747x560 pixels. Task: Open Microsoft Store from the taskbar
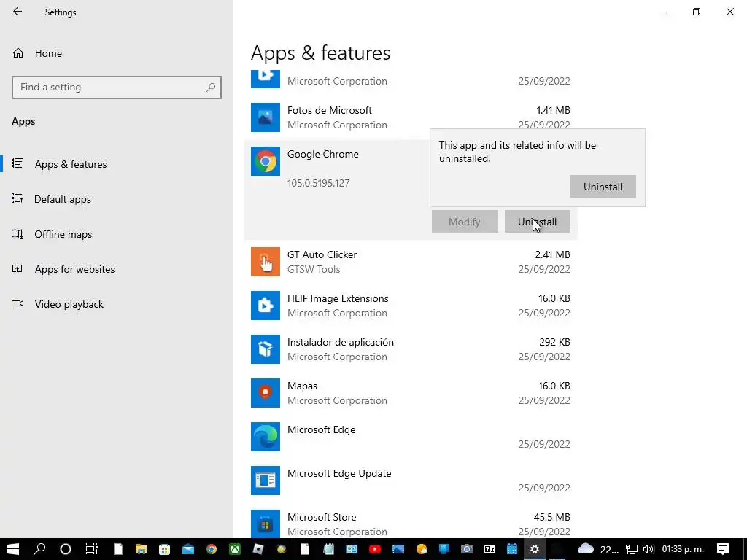tap(164, 549)
